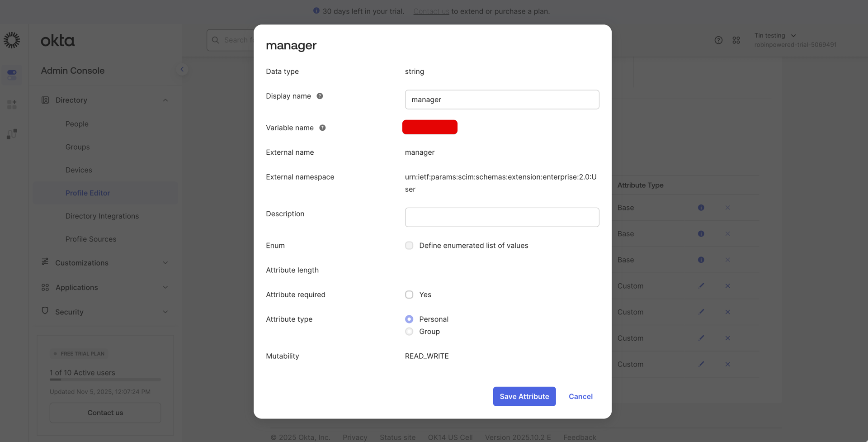
Task: Edit the second Custom attribute via pencil icon
Action: [701, 312]
